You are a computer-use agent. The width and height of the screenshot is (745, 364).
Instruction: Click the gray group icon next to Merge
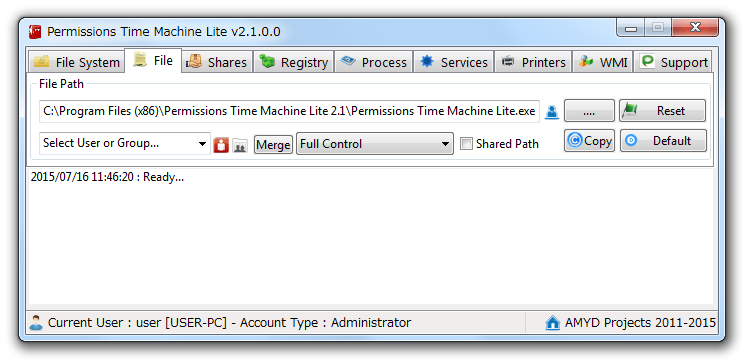(240, 146)
